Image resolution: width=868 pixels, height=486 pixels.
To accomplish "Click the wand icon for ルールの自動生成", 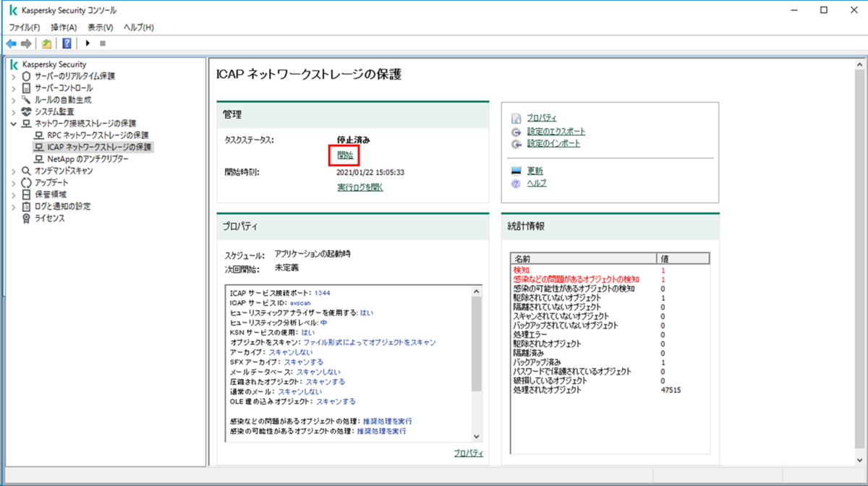I will point(27,99).
